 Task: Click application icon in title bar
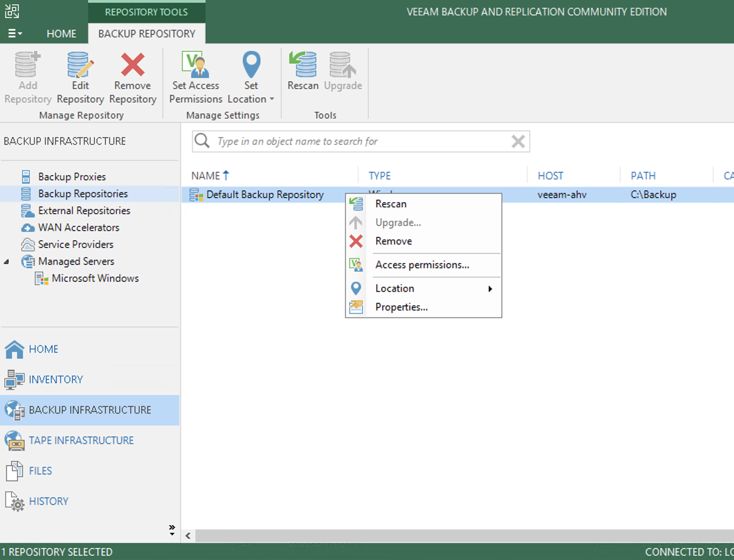(x=12, y=11)
